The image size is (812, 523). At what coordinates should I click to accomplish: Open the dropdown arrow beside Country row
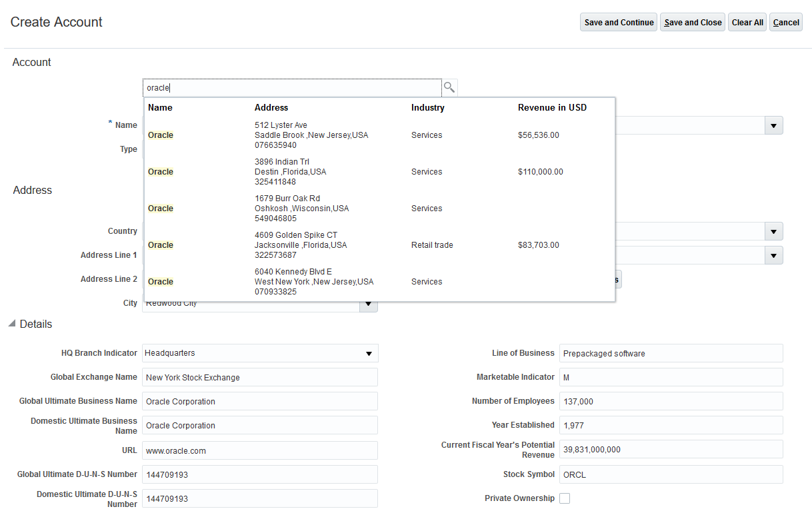[774, 231]
